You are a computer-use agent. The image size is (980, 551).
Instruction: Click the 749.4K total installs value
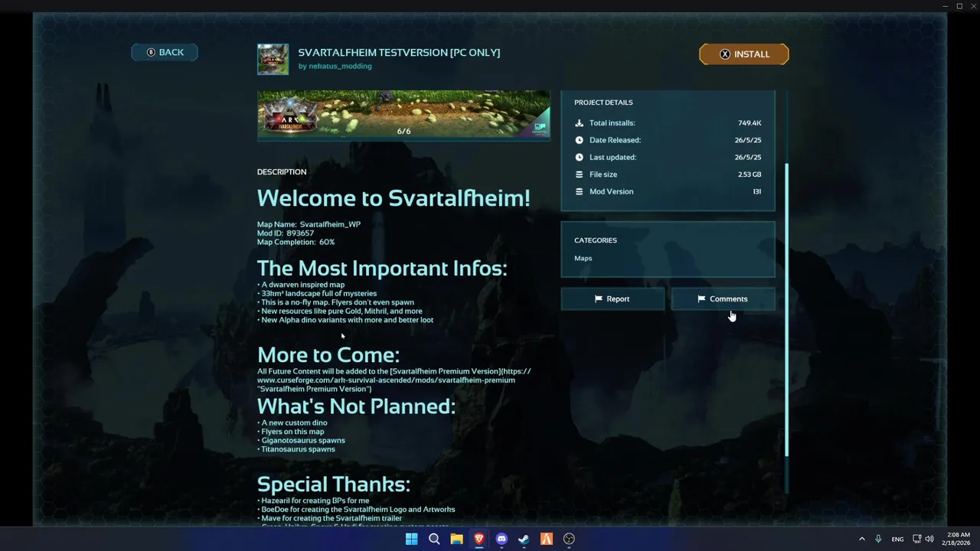click(x=750, y=123)
